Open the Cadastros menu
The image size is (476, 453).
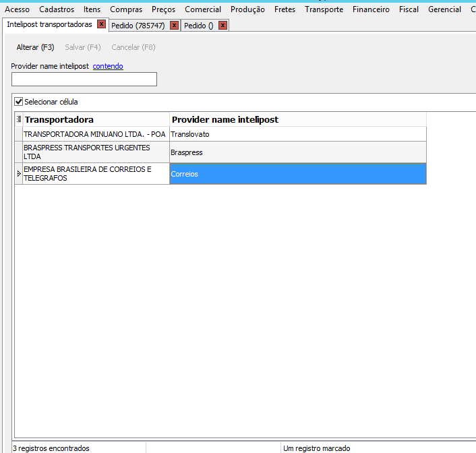coord(57,9)
